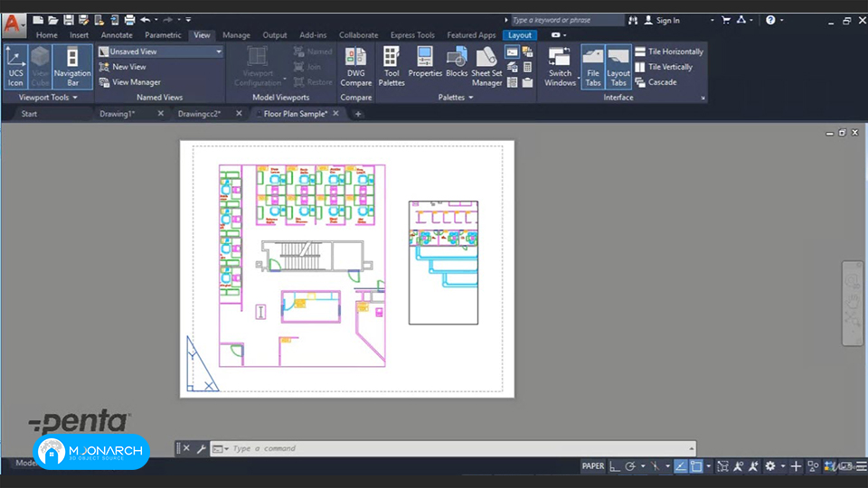Open the Start file tab
Viewport: 868px width, 488px height.
[x=29, y=114]
